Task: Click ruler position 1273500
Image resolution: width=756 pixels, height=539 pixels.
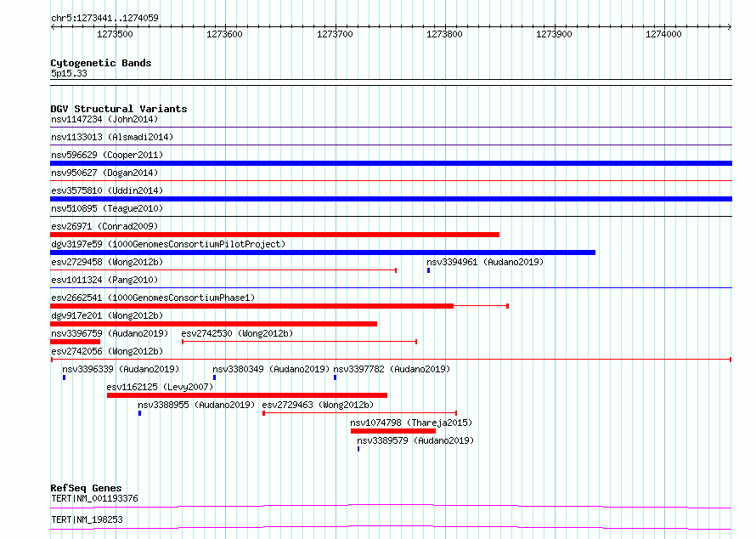Action: click(115, 34)
